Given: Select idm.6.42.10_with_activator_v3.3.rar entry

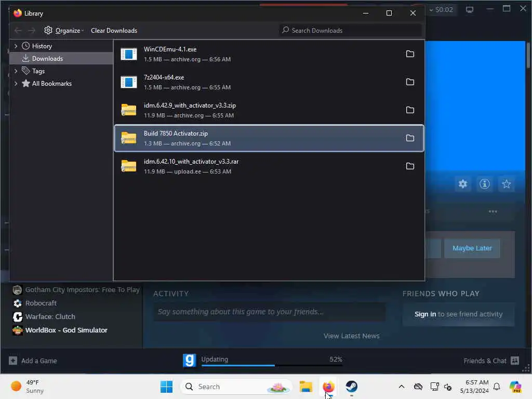Looking at the screenshot, I should pos(269,166).
